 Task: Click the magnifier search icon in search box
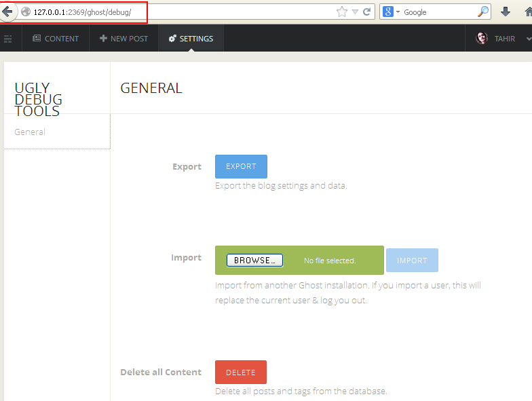[x=483, y=12]
